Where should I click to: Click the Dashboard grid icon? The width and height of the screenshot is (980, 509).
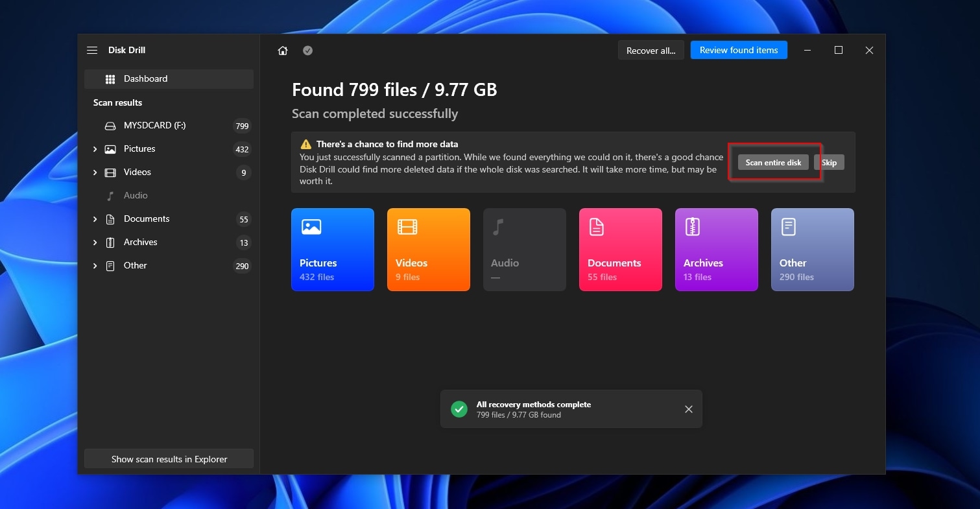(x=110, y=79)
